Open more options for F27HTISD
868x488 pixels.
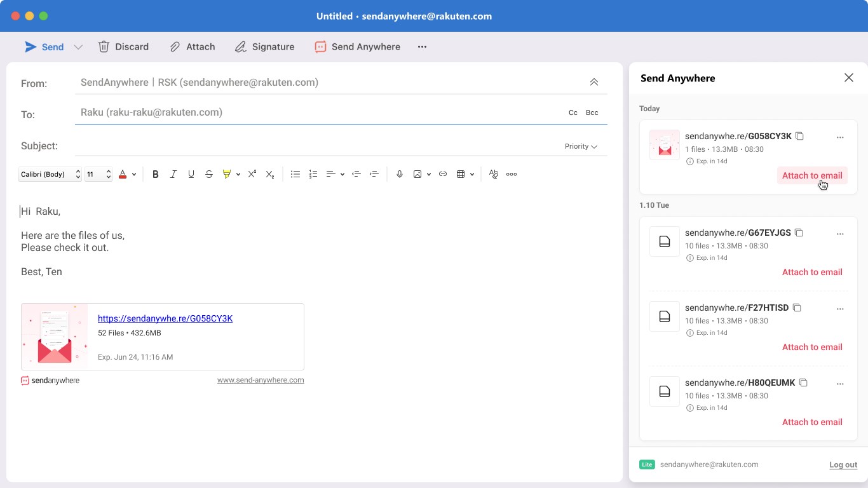(x=840, y=309)
